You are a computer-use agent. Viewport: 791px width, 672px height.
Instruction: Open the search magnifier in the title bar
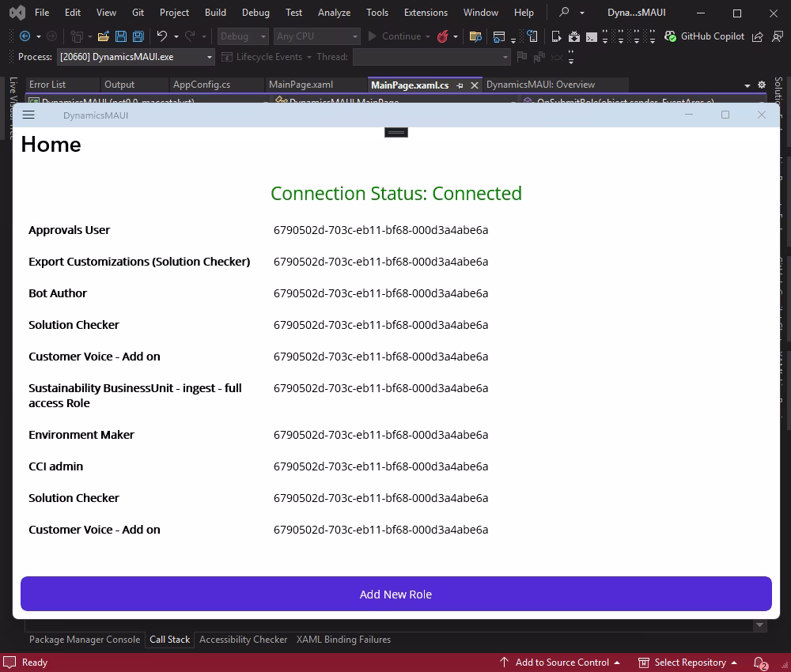tap(564, 12)
